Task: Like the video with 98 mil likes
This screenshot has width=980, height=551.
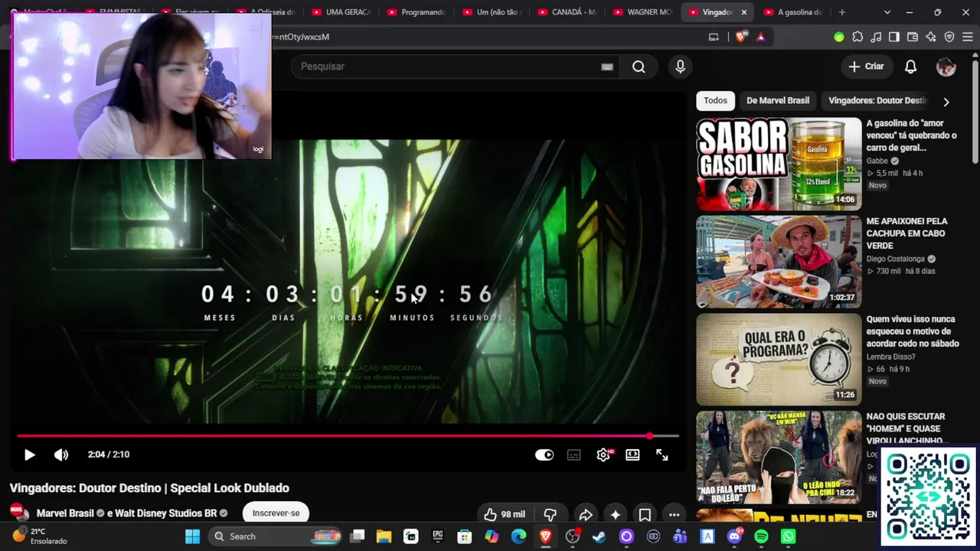Action: (504, 514)
